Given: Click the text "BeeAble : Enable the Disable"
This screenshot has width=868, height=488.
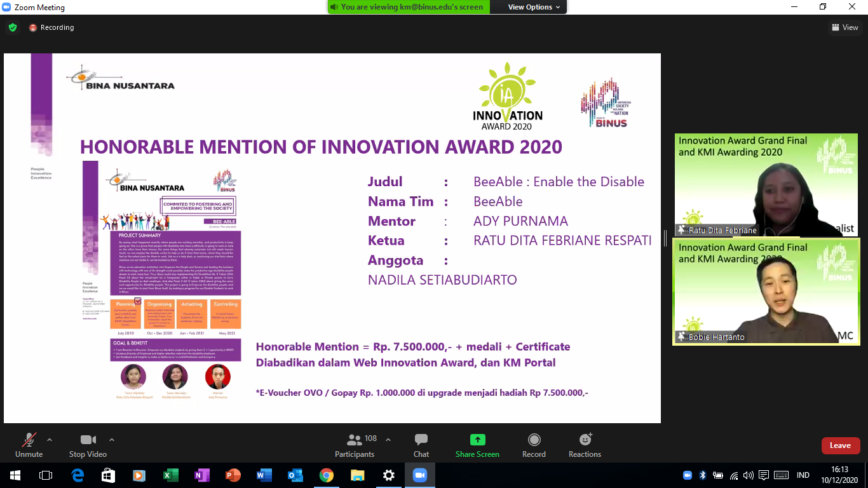Looking at the screenshot, I should [559, 182].
